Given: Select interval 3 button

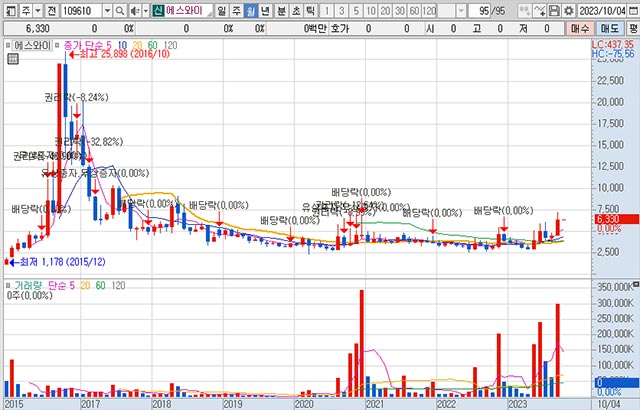Looking at the screenshot, I should pyautogui.click(x=341, y=11).
